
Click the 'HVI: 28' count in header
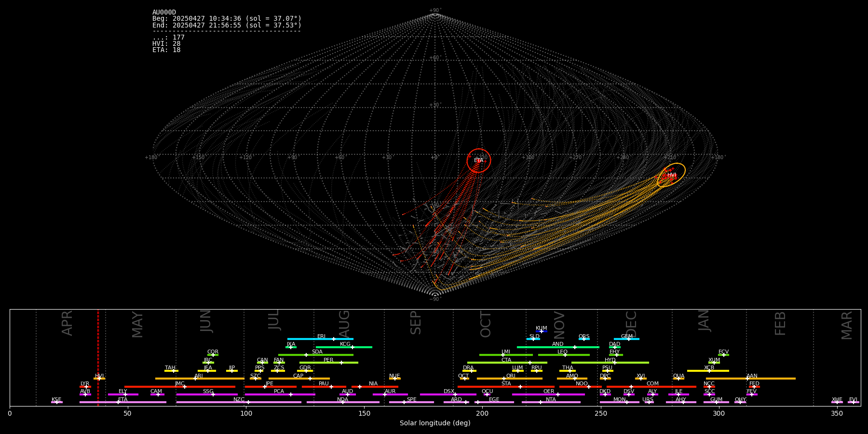coord(166,44)
